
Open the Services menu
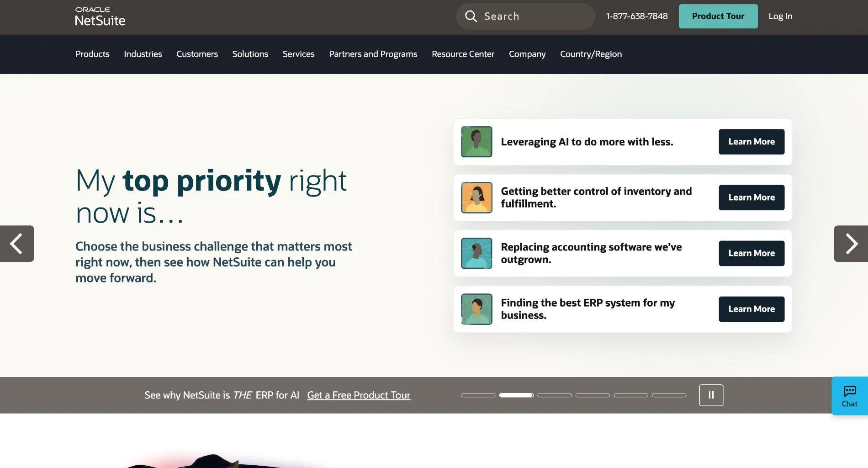(x=299, y=54)
